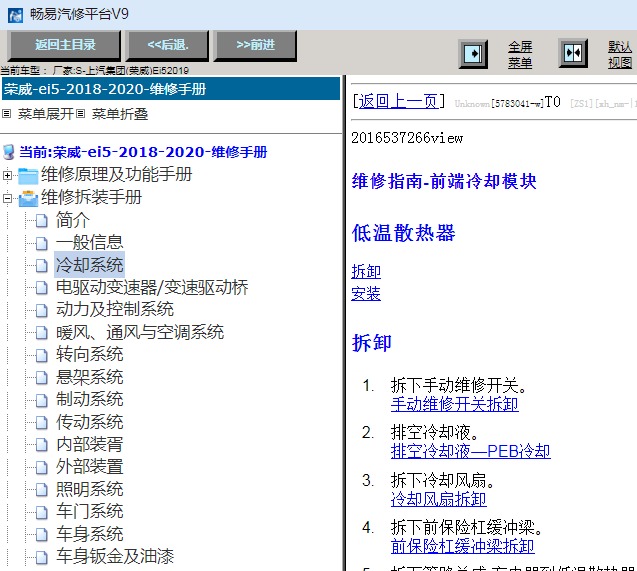Image resolution: width=637 pixels, height=571 pixels.
Task: Open the 传动系统 tree item
Action: click(x=89, y=422)
